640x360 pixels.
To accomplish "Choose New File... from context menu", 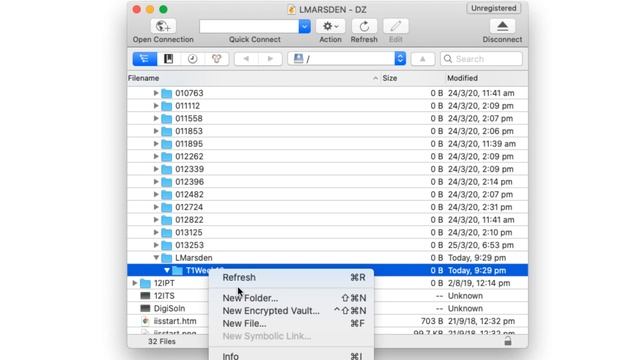I will 291,323.
